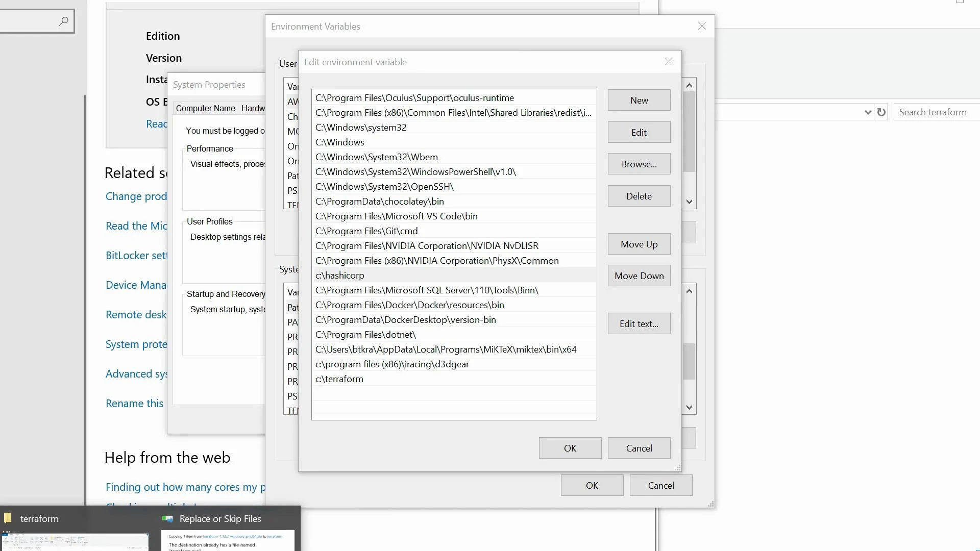Click the Search terraform field in Explorer
Image resolution: width=980 pixels, height=551 pixels.
pos(937,112)
